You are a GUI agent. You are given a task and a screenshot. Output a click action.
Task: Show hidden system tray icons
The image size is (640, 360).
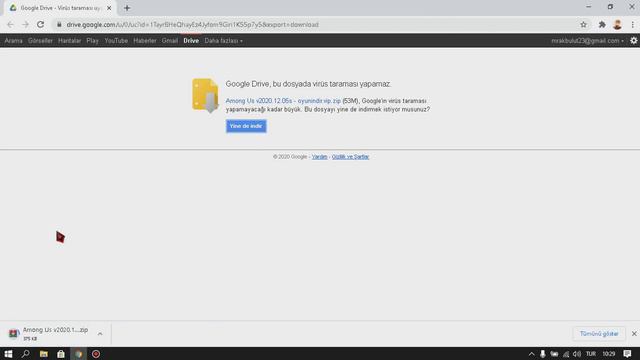pyautogui.click(x=531, y=354)
